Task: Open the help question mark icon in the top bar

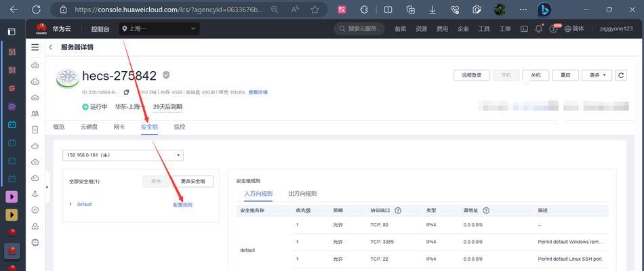Action: pos(553,28)
